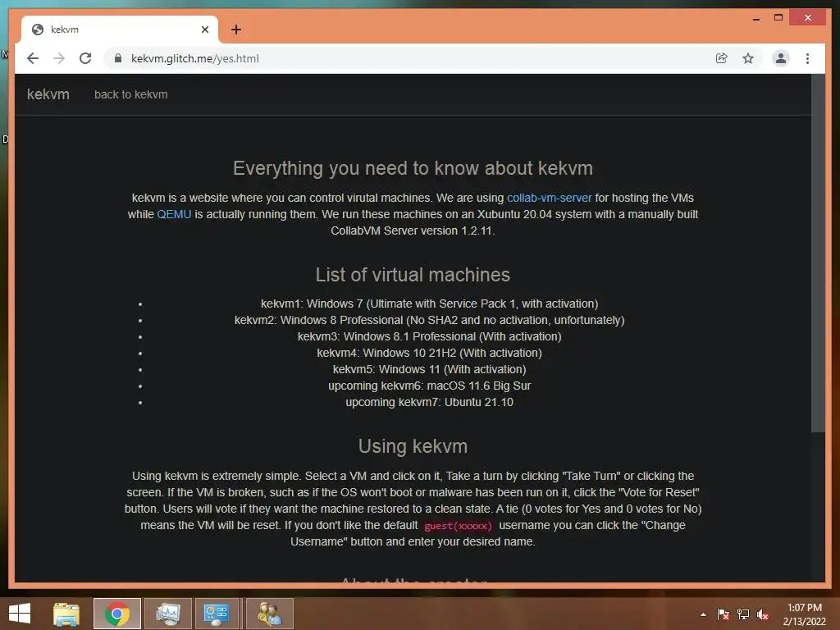840x630 pixels.
Task: Open the Control Panel taskbar icon
Action: (217, 614)
